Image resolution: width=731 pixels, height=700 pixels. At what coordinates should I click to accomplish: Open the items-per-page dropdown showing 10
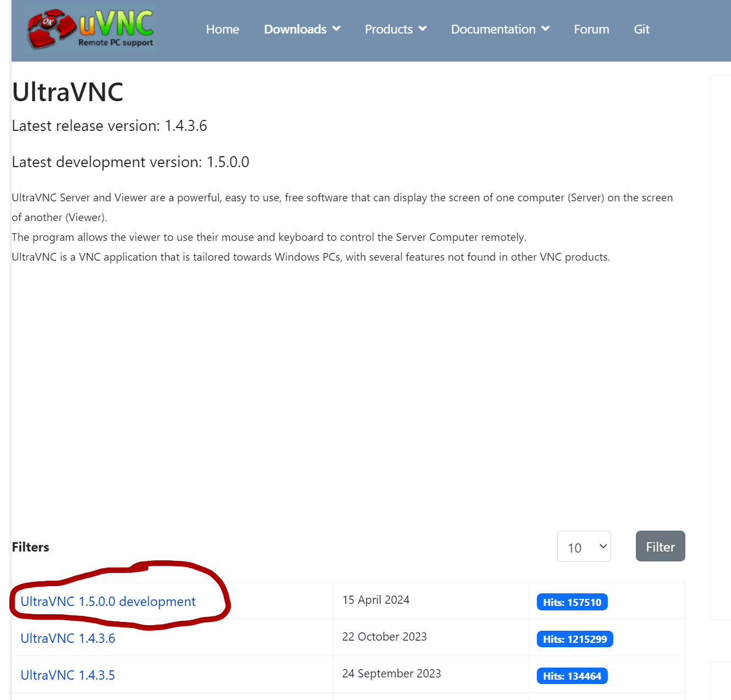click(x=584, y=546)
